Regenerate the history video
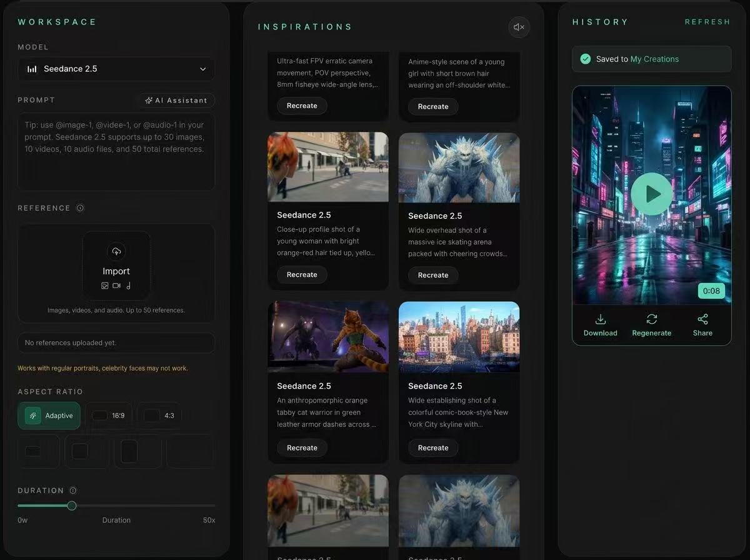The width and height of the screenshot is (750, 560). (652, 325)
